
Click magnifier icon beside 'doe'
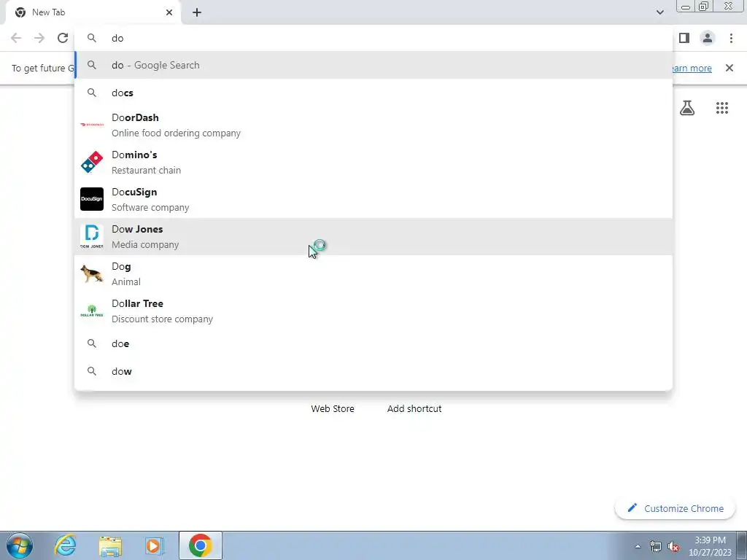pyautogui.click(x=92, y=344)
